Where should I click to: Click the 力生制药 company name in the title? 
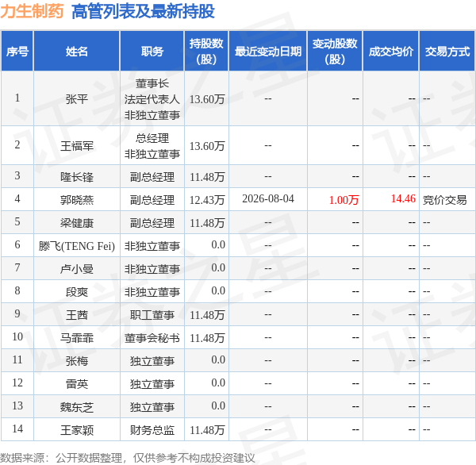32,11
